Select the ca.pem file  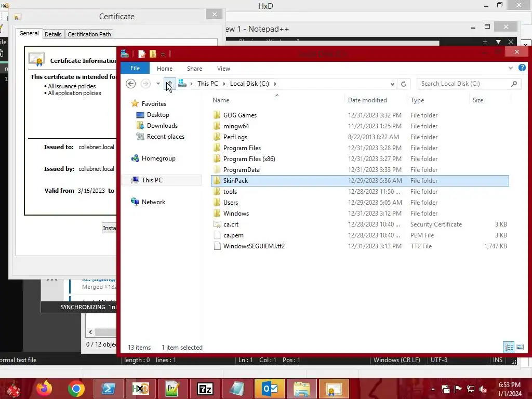coord(233,235)
